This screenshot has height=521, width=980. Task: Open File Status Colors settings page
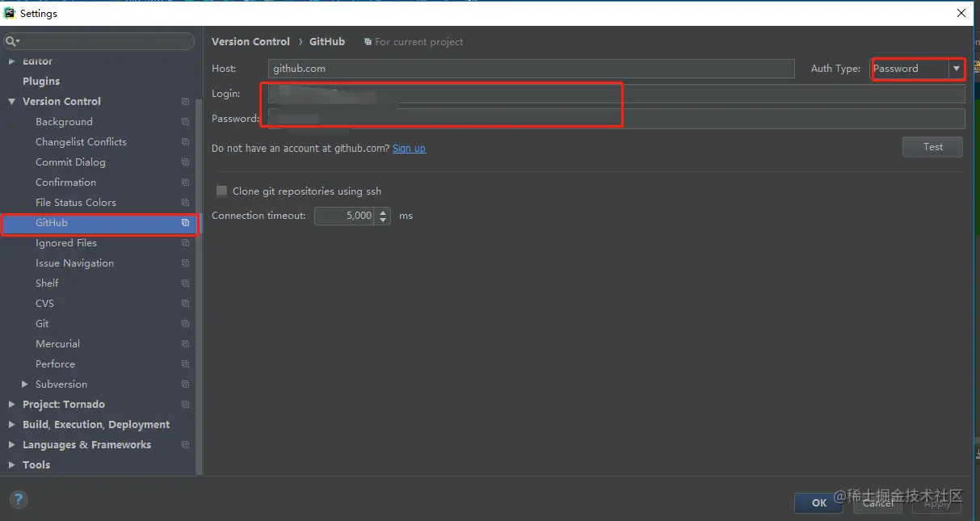(76, 203)
